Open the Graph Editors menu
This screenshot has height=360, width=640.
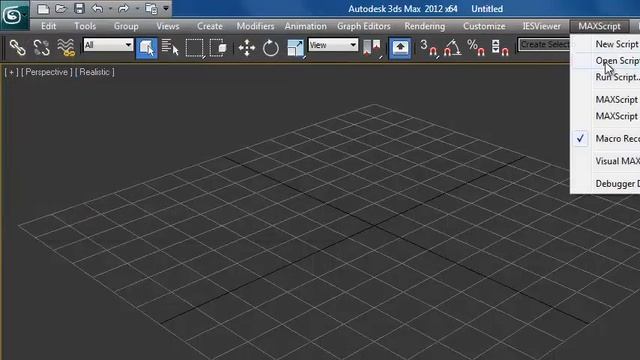coord(364,26)
